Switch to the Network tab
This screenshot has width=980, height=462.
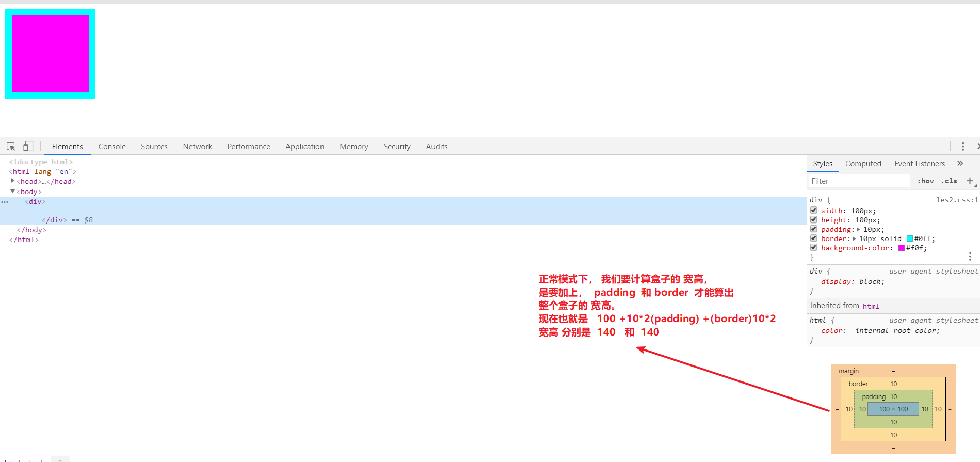click(198, 147)
